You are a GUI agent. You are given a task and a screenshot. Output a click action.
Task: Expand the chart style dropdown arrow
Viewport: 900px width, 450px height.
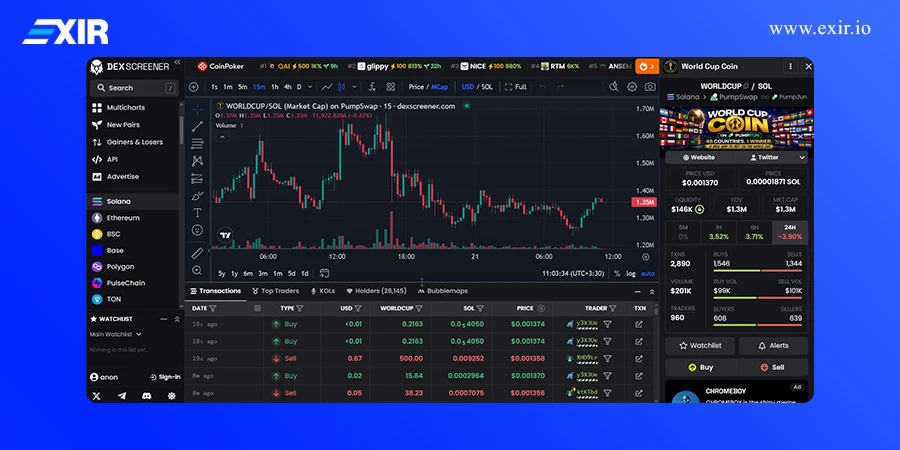354,87
